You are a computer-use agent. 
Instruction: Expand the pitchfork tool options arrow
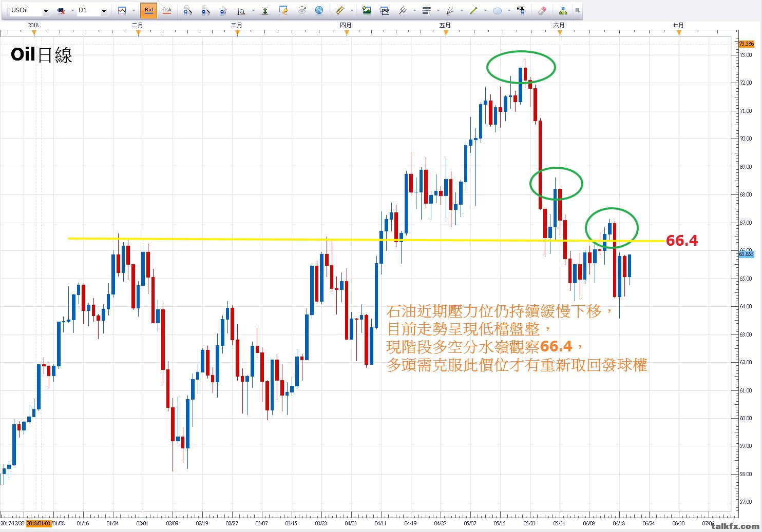[414, 10]
